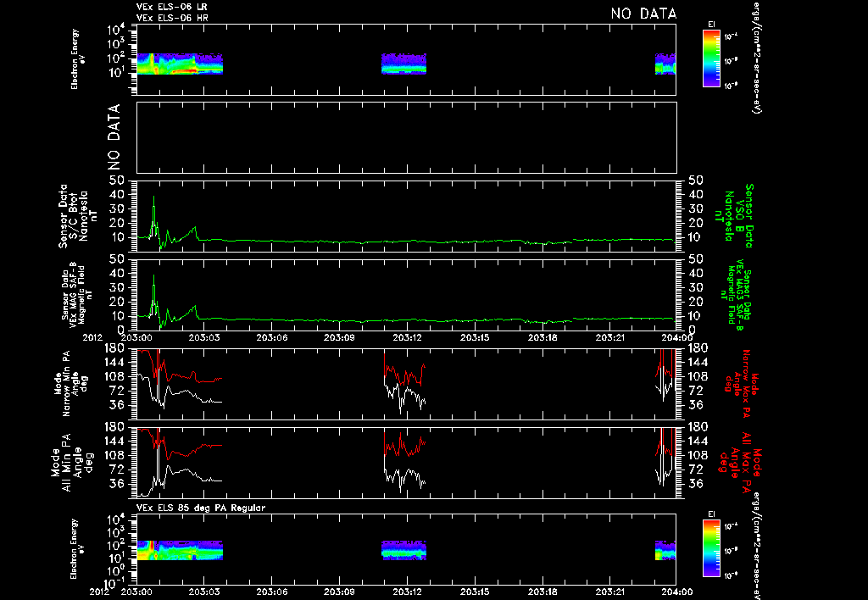Image resolution: width=868 pixels, height=600 pixels.
Task: Click the top EI rainbow color bar
Action: coord(711,58)
